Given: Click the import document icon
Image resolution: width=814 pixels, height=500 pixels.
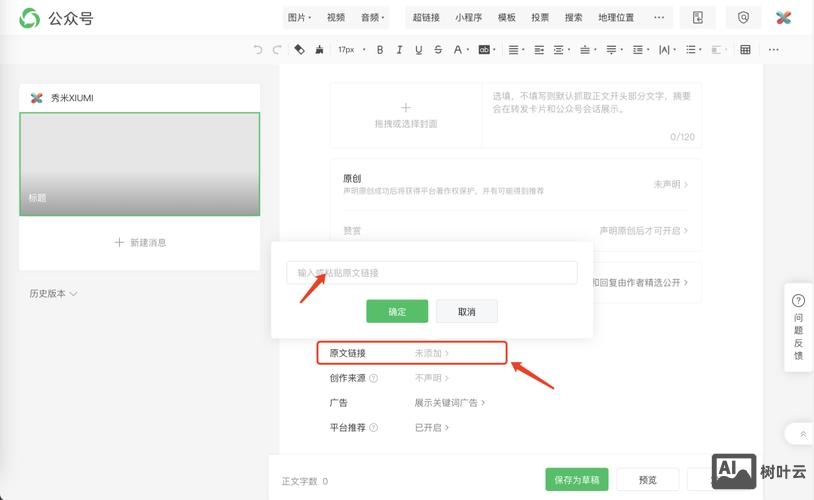Looking at the screenshot, I should (x=698, y=18).
